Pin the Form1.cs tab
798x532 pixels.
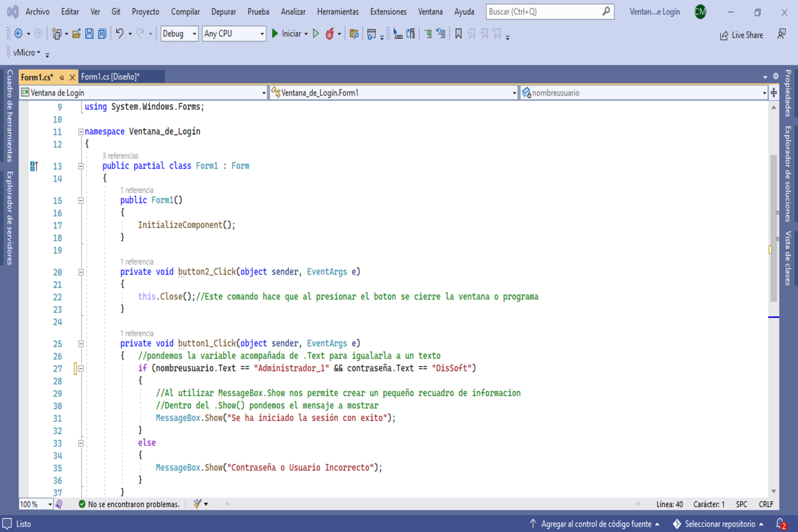pos(61,77)
